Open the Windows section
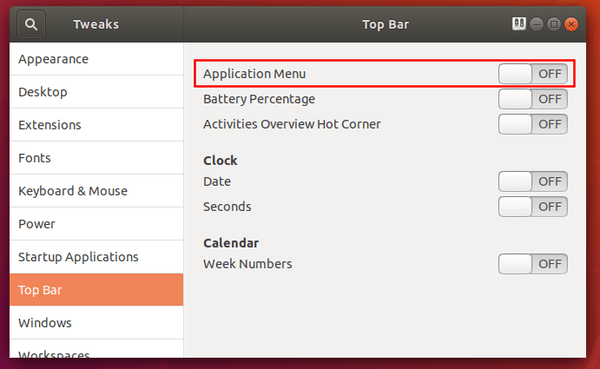Viewport: 600px width, 369px height. [x=96, y=323]
